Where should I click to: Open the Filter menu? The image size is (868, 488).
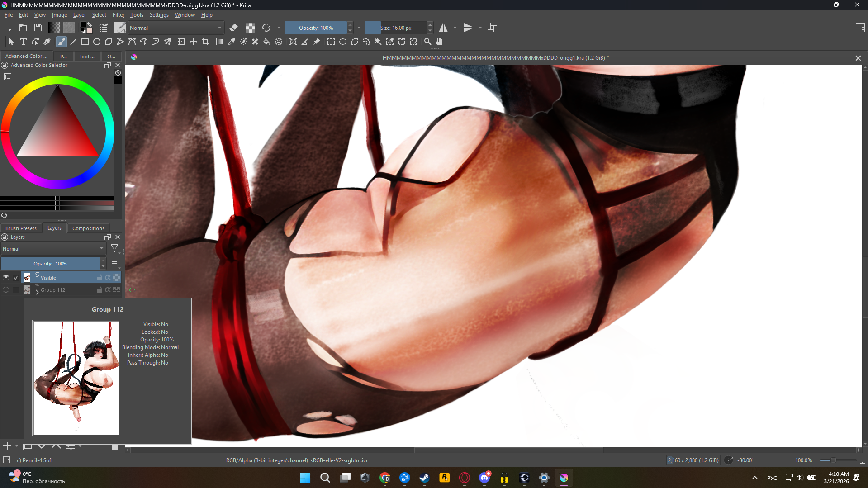tap(118, 15)
